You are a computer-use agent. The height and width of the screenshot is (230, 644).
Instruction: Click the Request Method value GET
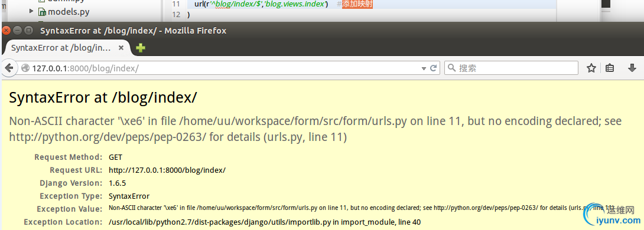tap(115, 157)
